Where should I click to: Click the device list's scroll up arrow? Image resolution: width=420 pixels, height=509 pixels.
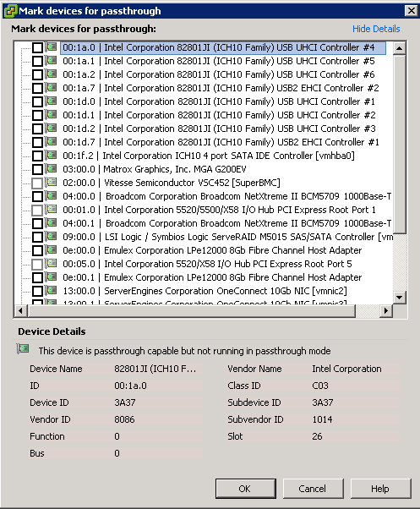[x=399, y=49]
